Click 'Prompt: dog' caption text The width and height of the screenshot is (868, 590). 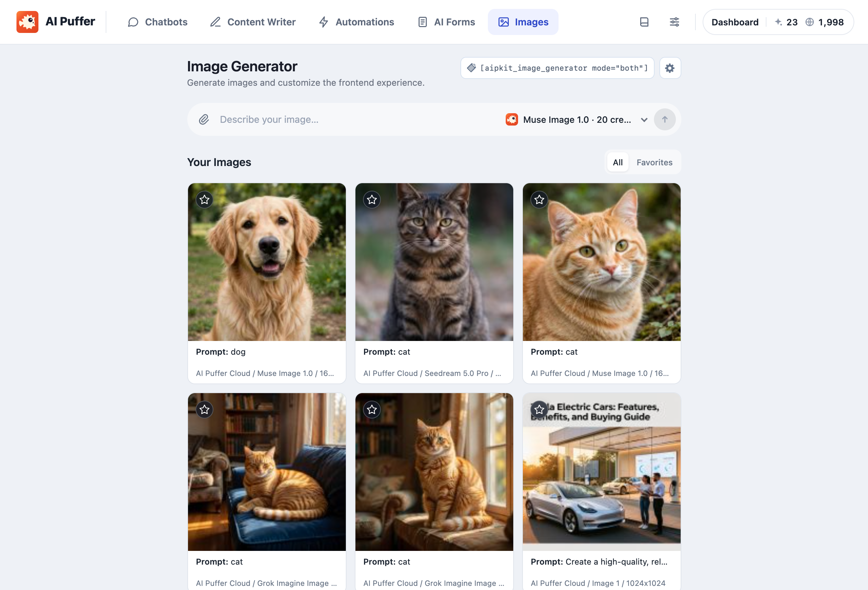coord(220,352)
